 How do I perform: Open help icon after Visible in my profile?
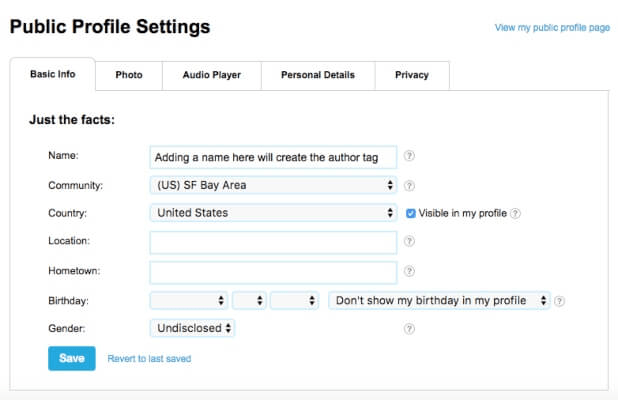click(x=515, y=214)
